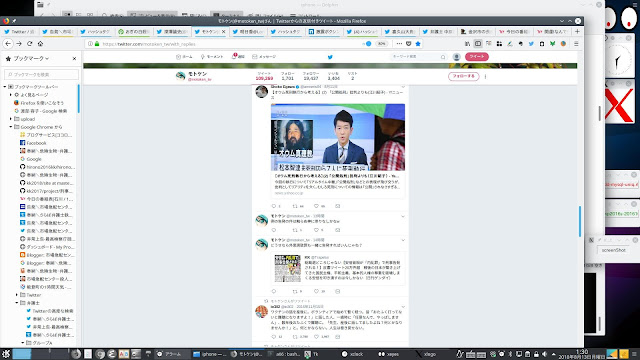The width and height of the screenshot is (640, 360).
Task: Click the blue Twitter bird extension icon in toolbar
Action: 531,44
